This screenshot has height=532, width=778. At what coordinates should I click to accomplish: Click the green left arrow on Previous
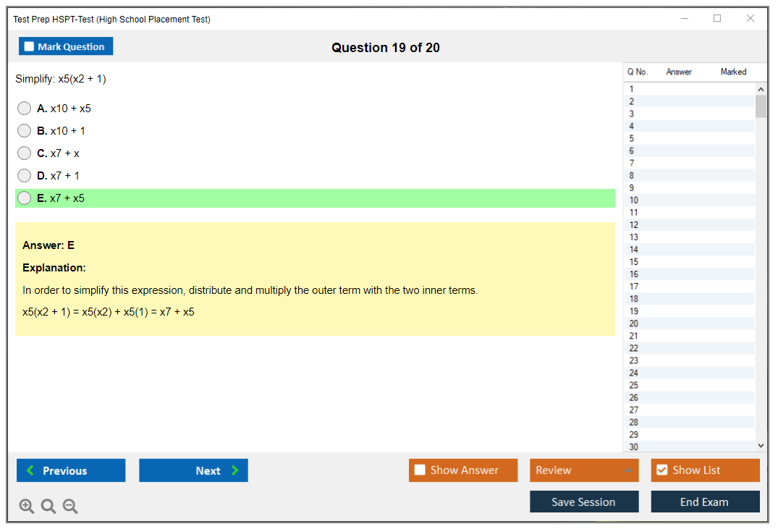tap(30, 470)
